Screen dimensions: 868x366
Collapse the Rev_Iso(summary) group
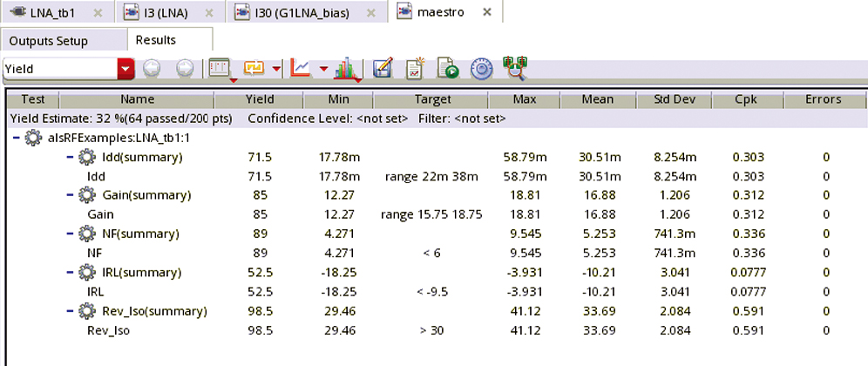[71, 311]
